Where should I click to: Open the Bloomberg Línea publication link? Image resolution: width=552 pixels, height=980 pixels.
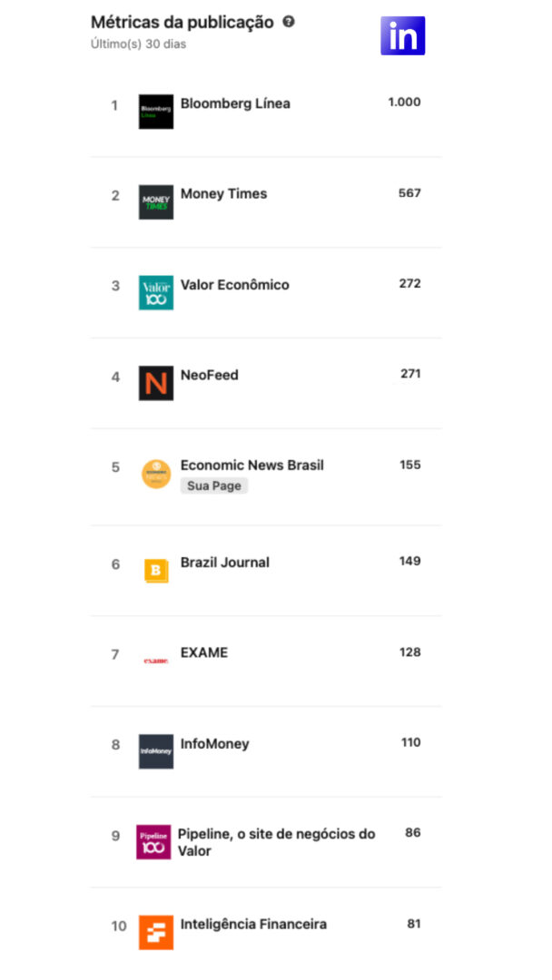(235, 103)
